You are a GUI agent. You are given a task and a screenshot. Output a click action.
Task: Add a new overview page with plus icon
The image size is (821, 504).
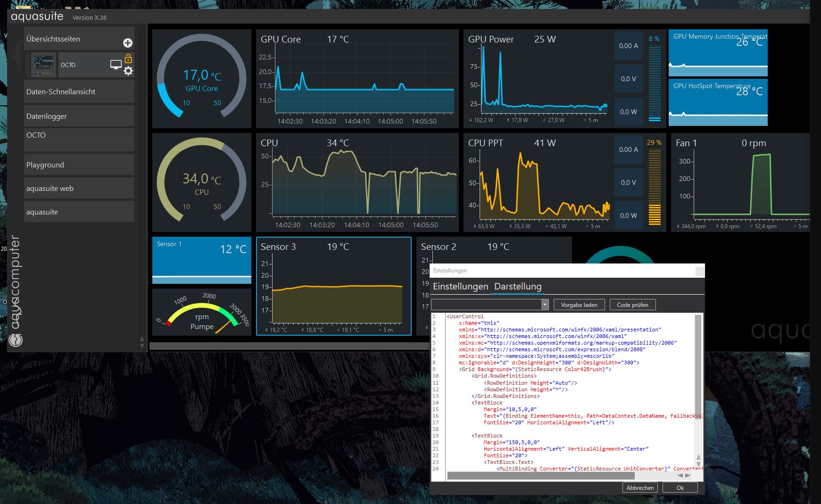click(127, 43)
